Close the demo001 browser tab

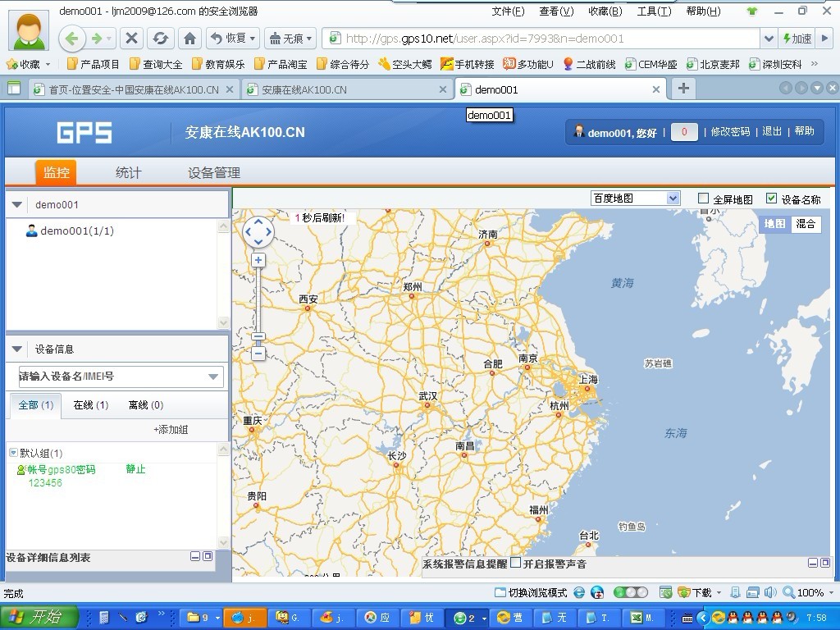pos(655,89)
